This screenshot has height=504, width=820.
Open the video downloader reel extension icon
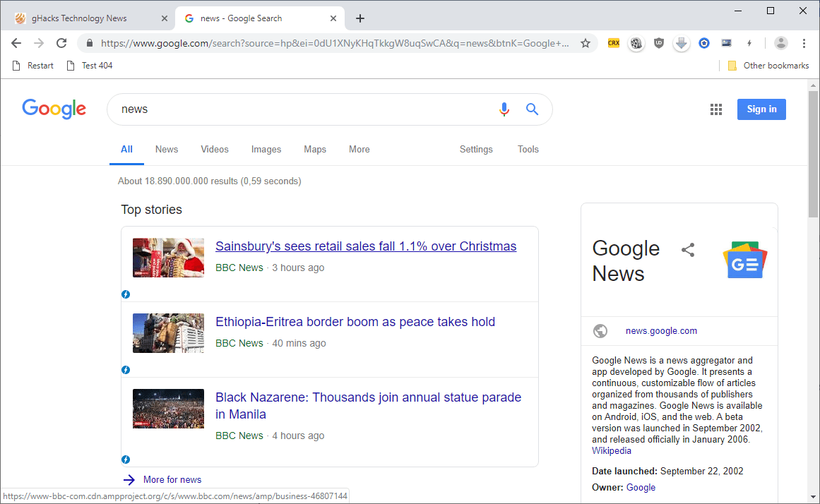pyautogui.click(x=636, y=43)
